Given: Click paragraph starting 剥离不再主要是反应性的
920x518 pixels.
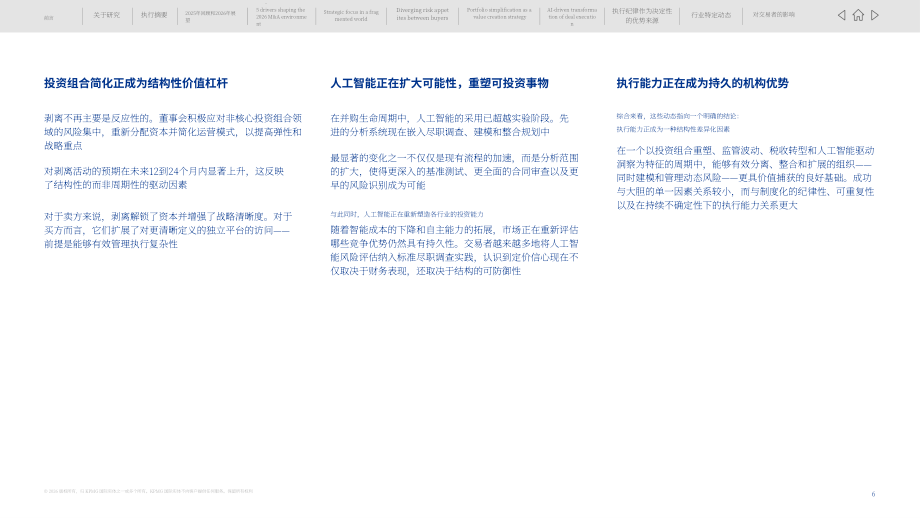Looking at the screenshot, I should pos(173,132).
